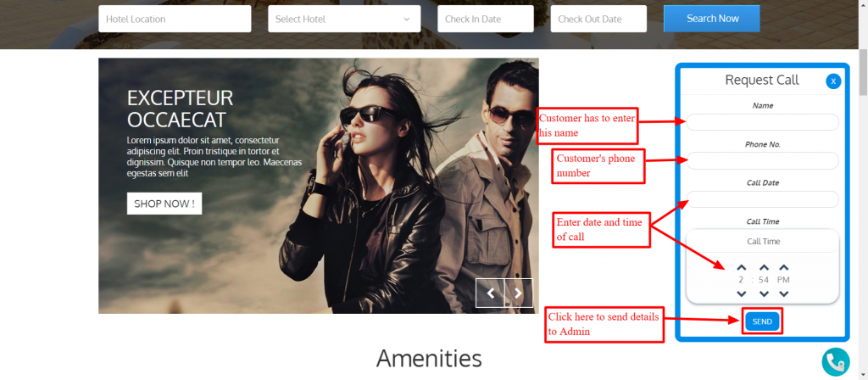Decrease the hour with down chevron
This screenshot has height=380, width=868.
coord(741,293)
